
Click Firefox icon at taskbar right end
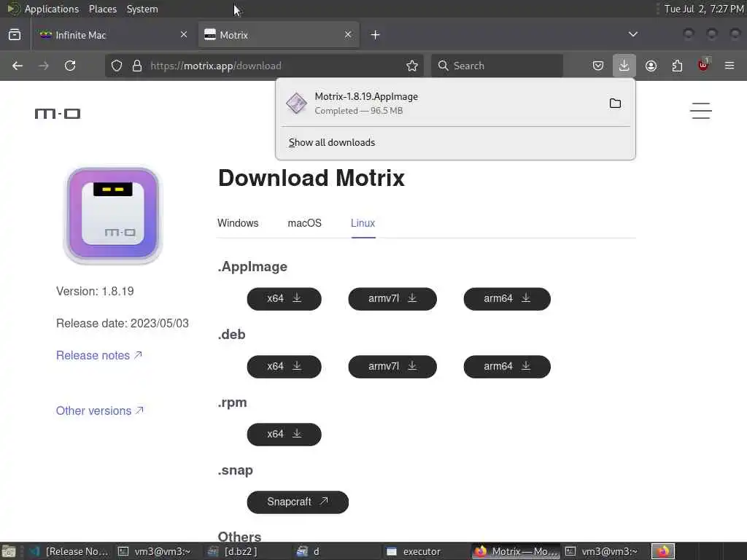click(663, 551)
